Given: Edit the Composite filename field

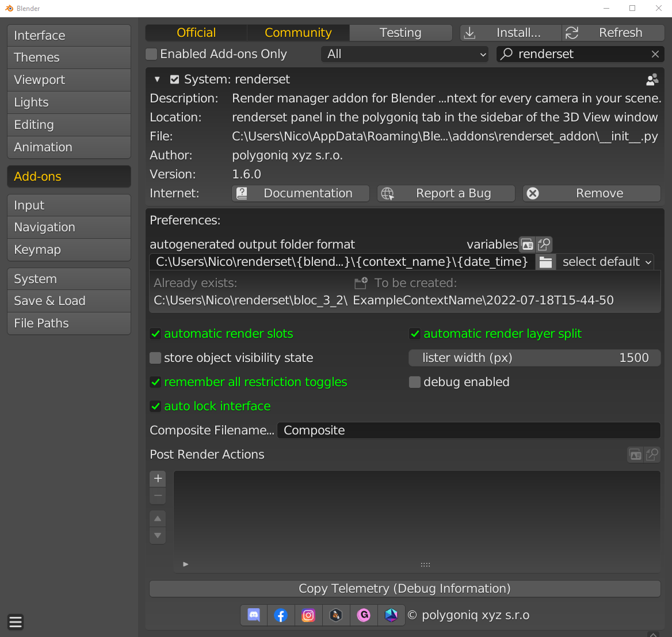Looking at the screenshot, I should pyautogui.click(x=469, y=430).
